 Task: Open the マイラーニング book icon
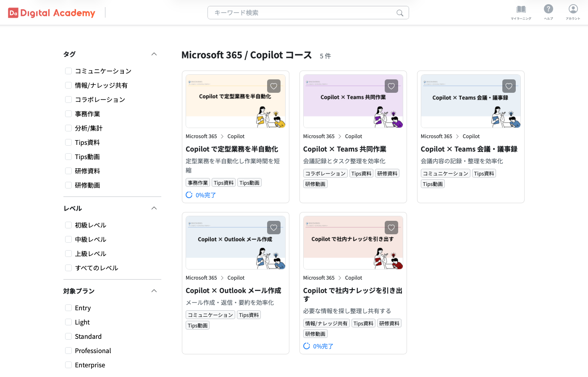521,9
